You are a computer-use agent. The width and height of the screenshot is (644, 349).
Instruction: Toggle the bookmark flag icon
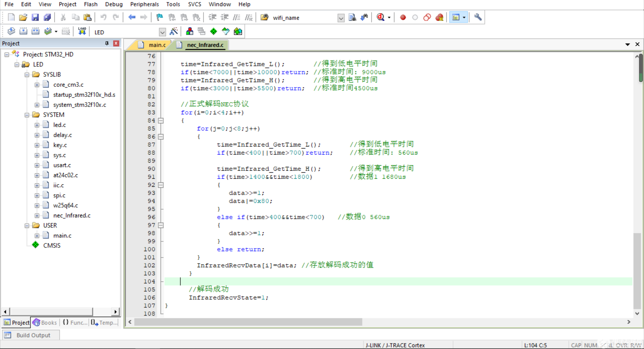(x=159, y=17)
